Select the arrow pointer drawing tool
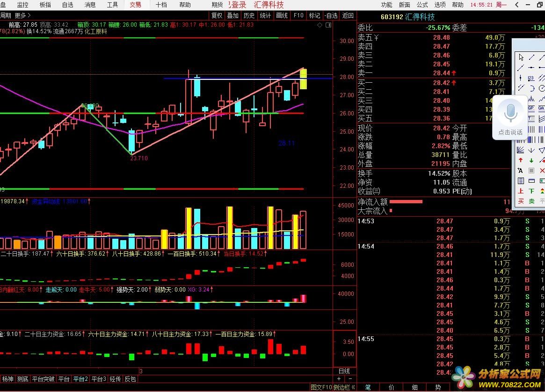Screen dimensions: 545x392 pyautogui.click(x=521, y=57)
